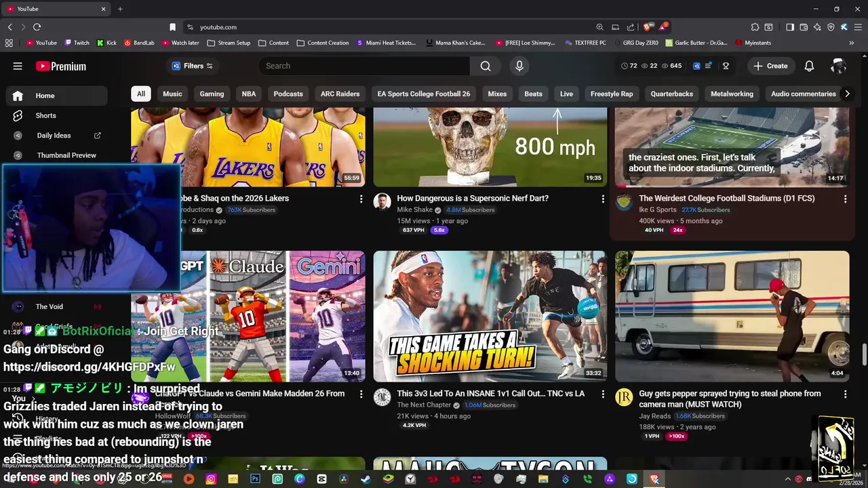
Task: Select the All filter chip
Action: pyautogui.click(x=141, y=94)
